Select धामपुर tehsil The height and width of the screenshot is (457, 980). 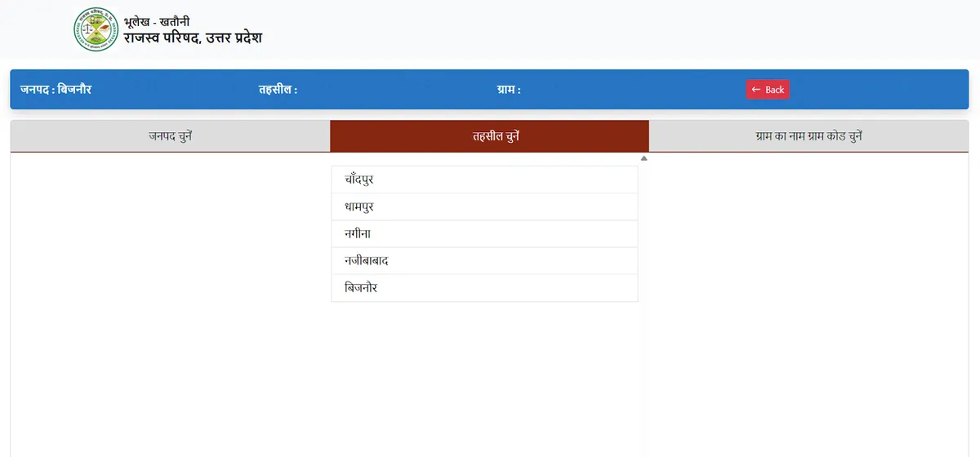click(x=483, y=207)
